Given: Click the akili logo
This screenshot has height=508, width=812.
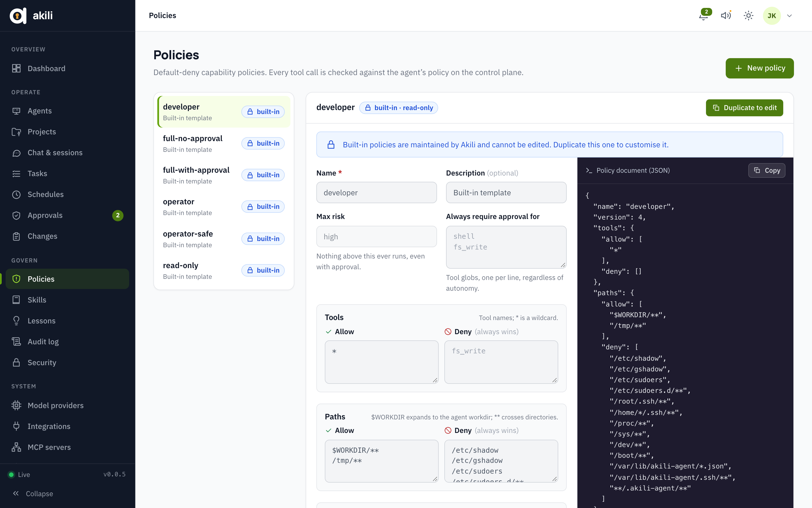Looking at the screenshot, I should pos(31,16).
